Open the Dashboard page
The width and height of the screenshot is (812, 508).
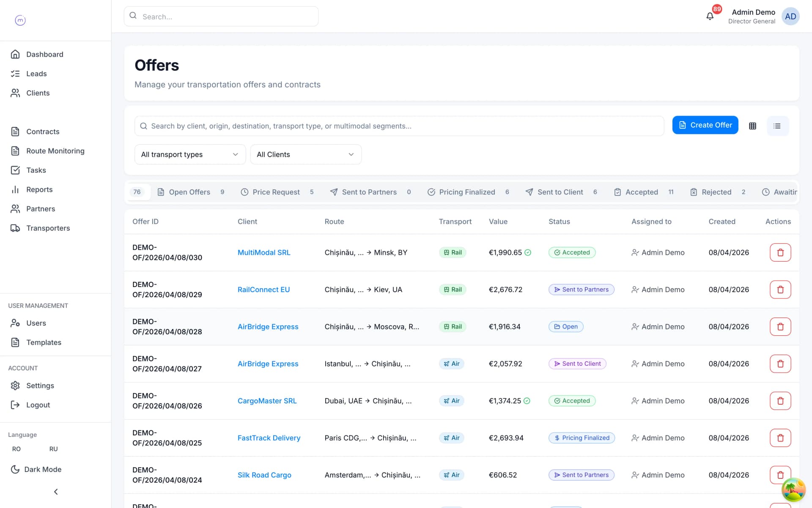click(55, 55)
